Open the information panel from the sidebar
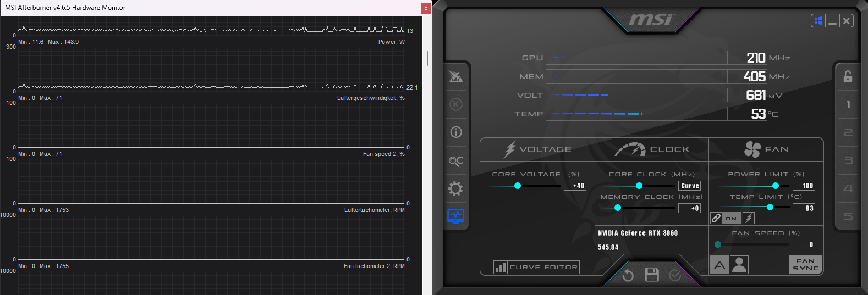Image resolution: width=868 pixels, height=295 pixels. point(455,132)
